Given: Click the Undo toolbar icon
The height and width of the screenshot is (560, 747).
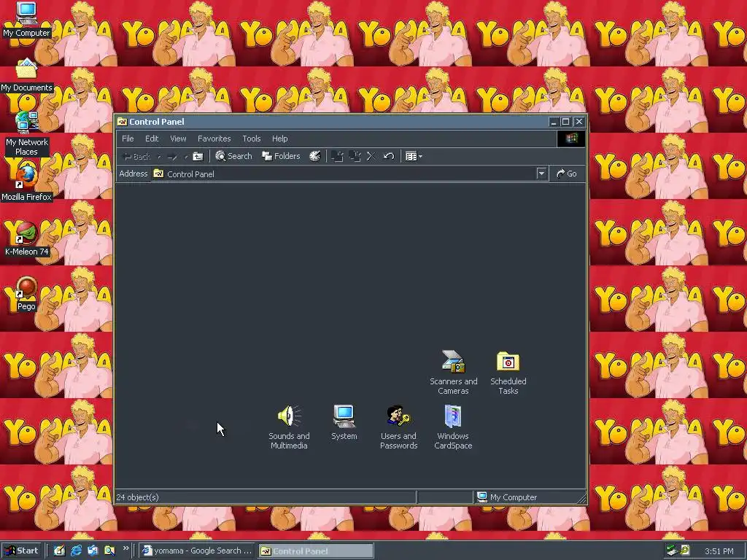Looking at the screenshot, I should [x=389, y=156].
